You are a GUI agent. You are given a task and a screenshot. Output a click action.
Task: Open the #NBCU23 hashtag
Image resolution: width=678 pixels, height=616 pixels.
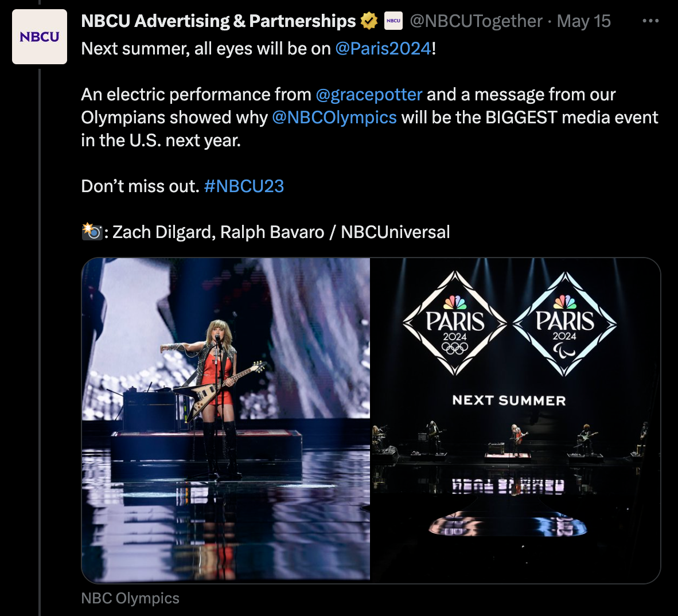(x=244, y=186)
